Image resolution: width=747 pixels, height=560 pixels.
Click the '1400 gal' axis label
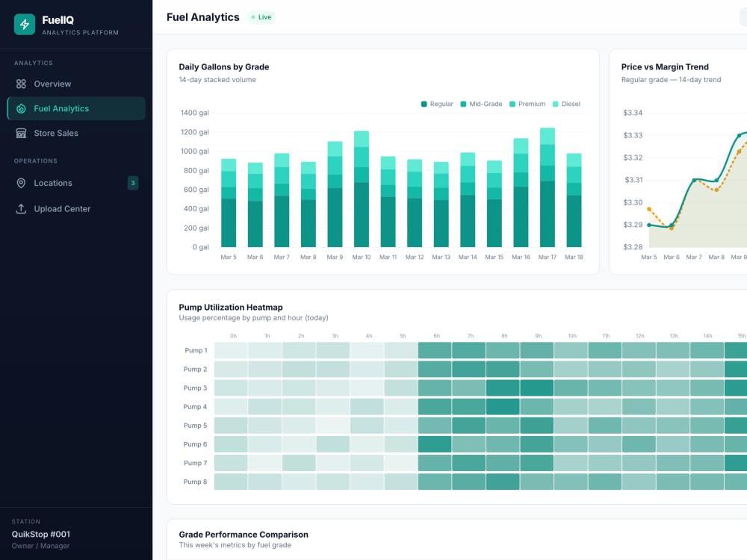pos(194,113)
